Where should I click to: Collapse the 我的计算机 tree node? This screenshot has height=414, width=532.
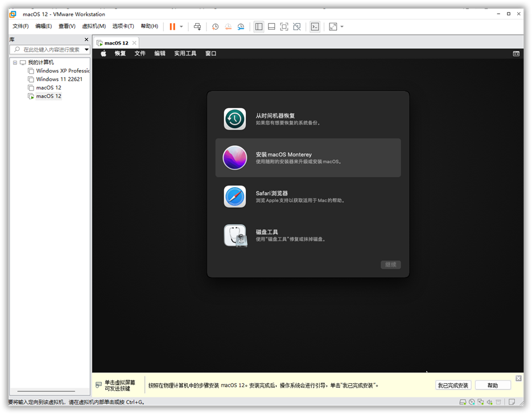click(x=15, y=63)
